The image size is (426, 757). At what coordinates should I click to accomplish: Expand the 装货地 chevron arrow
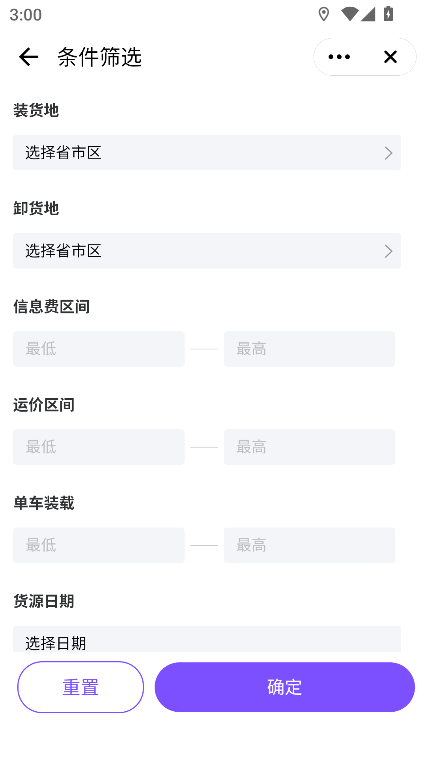pyautogui.click(x=388, y=153)
